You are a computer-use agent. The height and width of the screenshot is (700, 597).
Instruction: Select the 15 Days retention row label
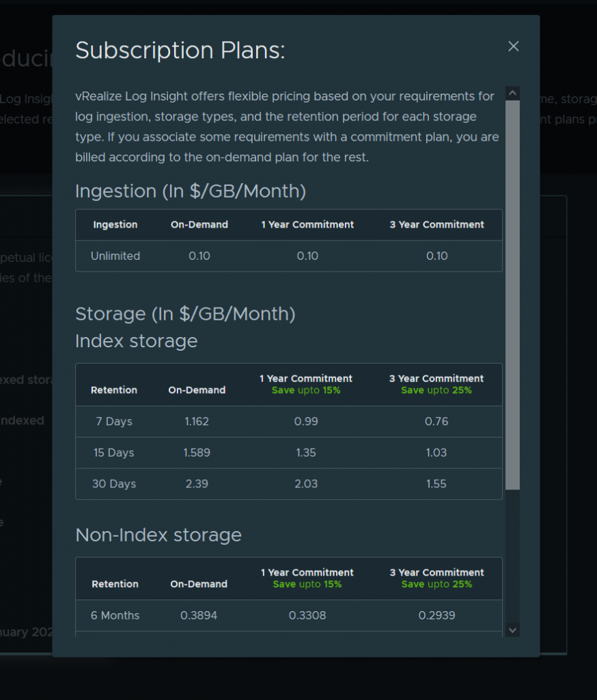click(114, 453)
